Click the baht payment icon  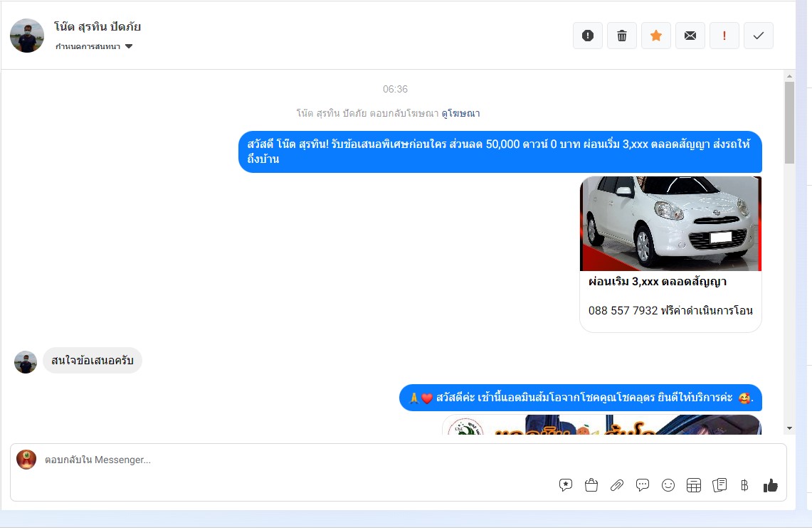[x=744, y=485]
